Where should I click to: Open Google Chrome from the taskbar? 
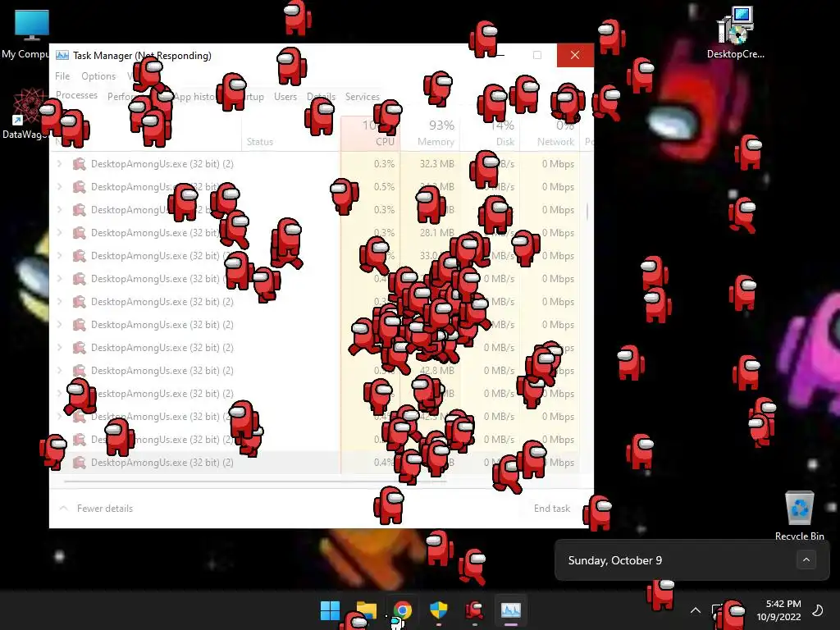click(x=402, y=610)
